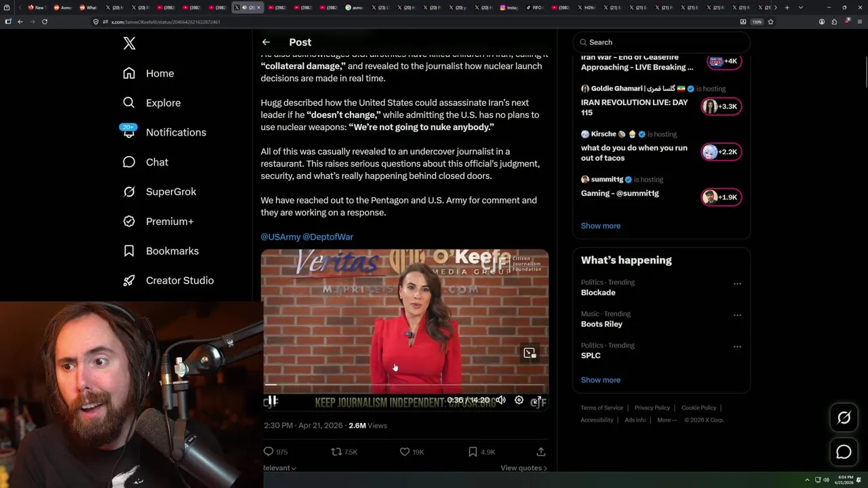The height and width of the screenshot is (488, 868).
Task: Open Premium+ page
Action: coord(158,221)
